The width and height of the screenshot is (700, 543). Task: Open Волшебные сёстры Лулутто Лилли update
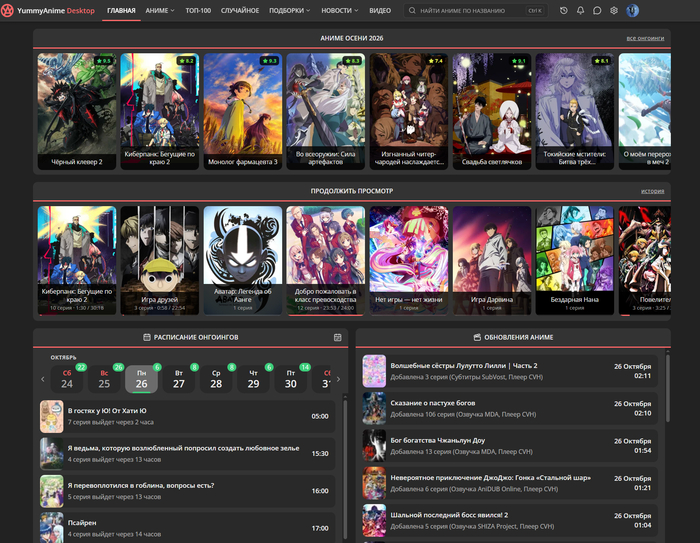coord(510,371)
